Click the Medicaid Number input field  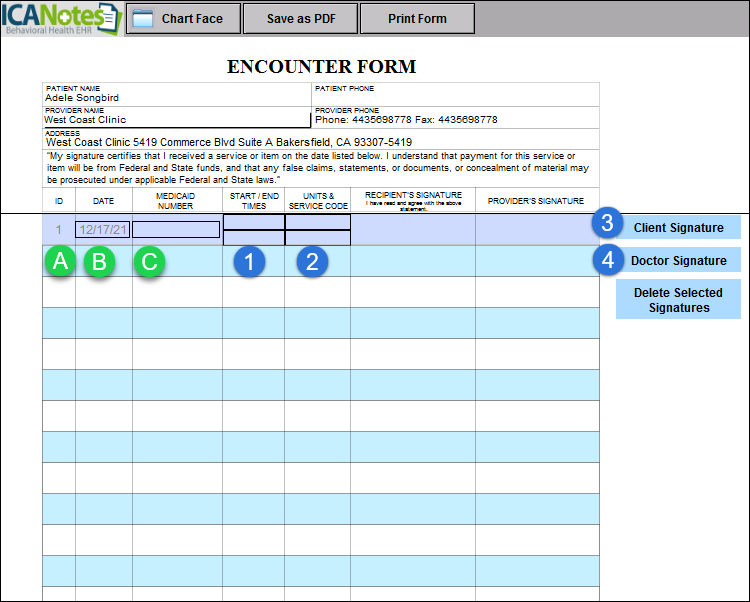(176, 230)
